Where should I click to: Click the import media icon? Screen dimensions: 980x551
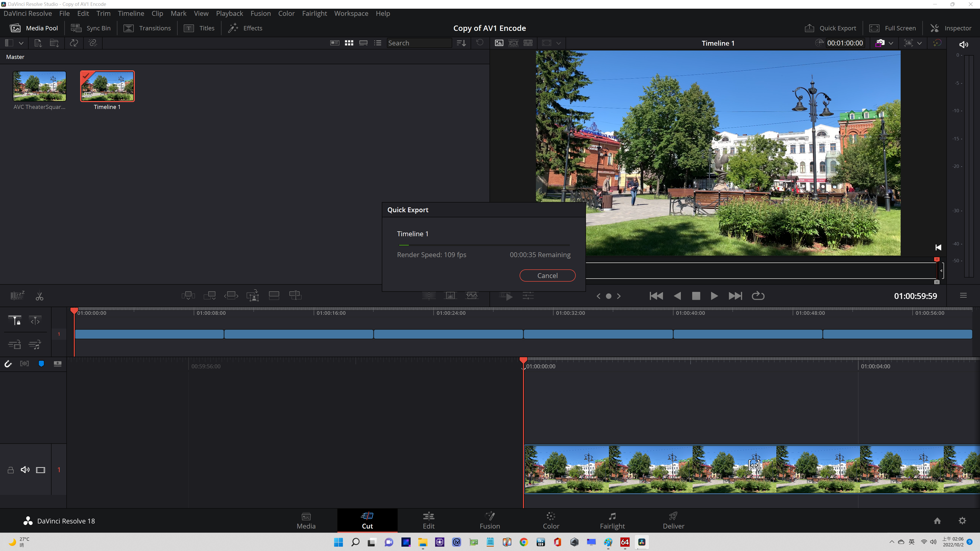point(38,43)
